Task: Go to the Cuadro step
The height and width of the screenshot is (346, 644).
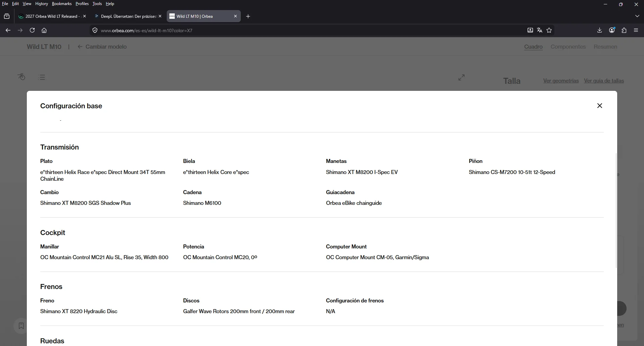Action: coord(533,47)
